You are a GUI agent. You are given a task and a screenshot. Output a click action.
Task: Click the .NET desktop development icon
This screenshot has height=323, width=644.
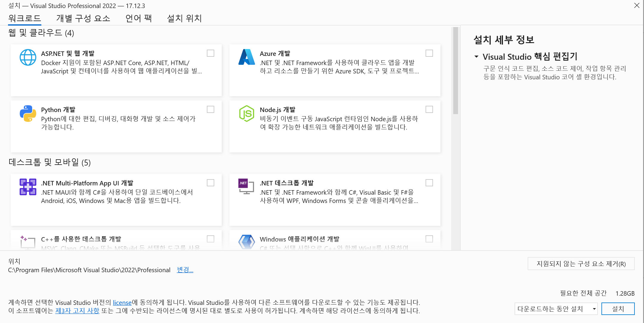246,186
